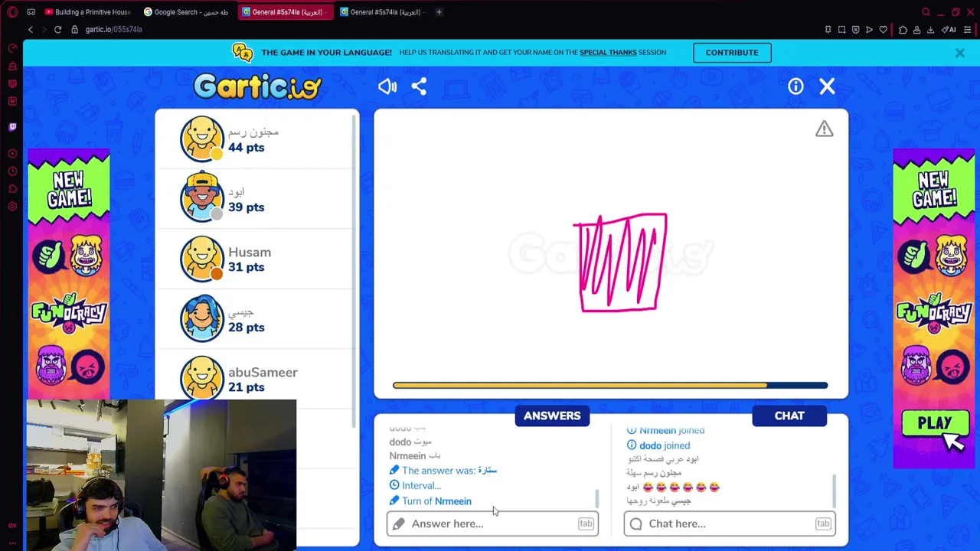Click the address bar URL gartic.io

113,29
